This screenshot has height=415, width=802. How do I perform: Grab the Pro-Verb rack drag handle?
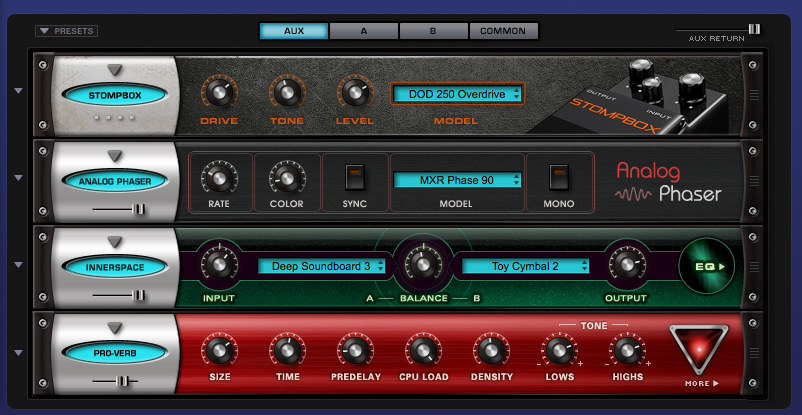click(754, 353)
